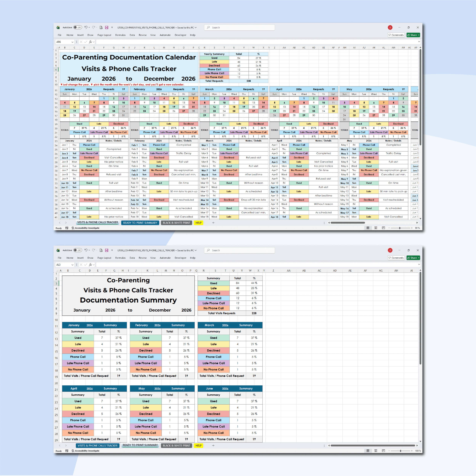
Task: Toggle AutoSave off switch to on
Action: (x=77, y=27)
